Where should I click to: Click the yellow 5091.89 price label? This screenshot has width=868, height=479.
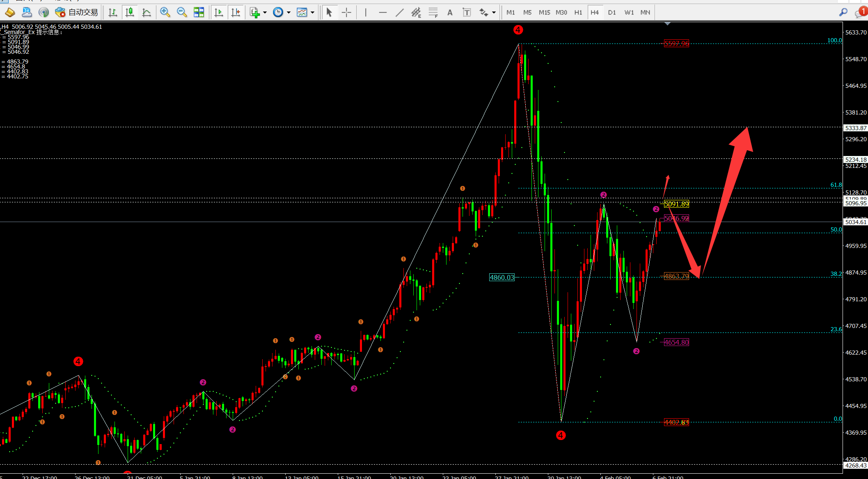676,204
